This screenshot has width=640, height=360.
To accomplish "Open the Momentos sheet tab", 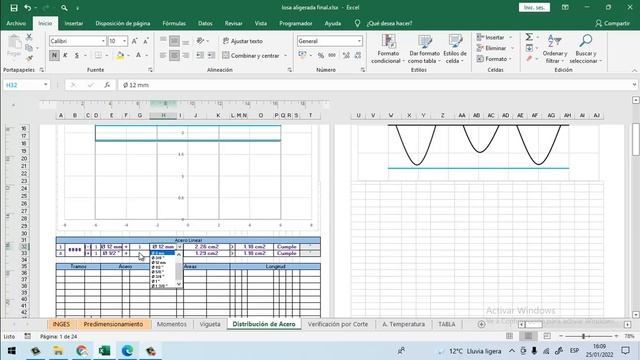I will (x=172, y=324).
